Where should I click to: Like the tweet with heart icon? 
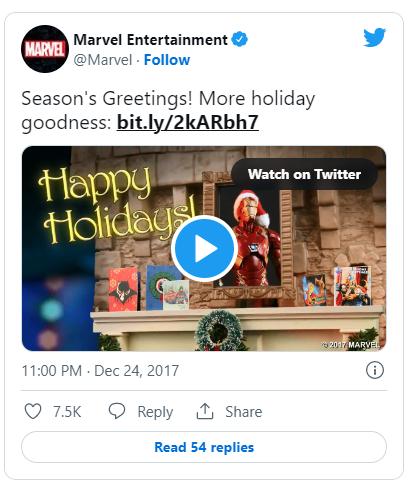33,411
